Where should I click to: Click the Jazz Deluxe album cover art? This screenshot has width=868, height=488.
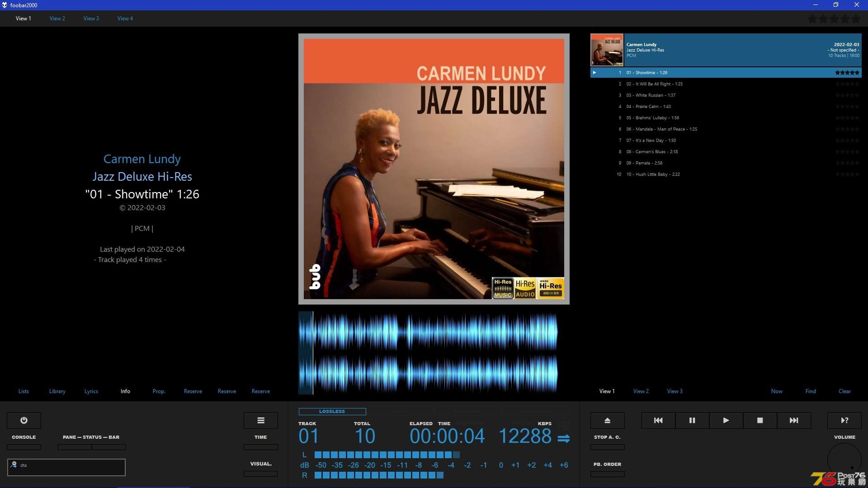434,169
